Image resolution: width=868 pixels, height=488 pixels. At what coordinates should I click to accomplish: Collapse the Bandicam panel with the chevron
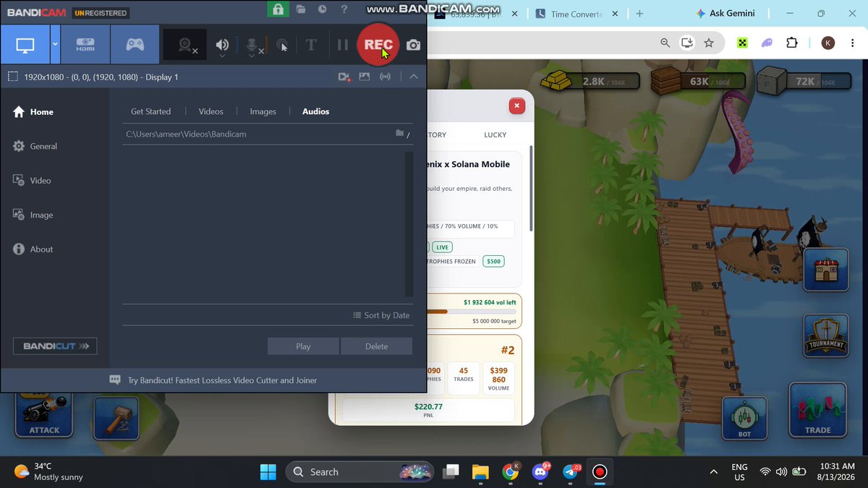tap(414, 77)
